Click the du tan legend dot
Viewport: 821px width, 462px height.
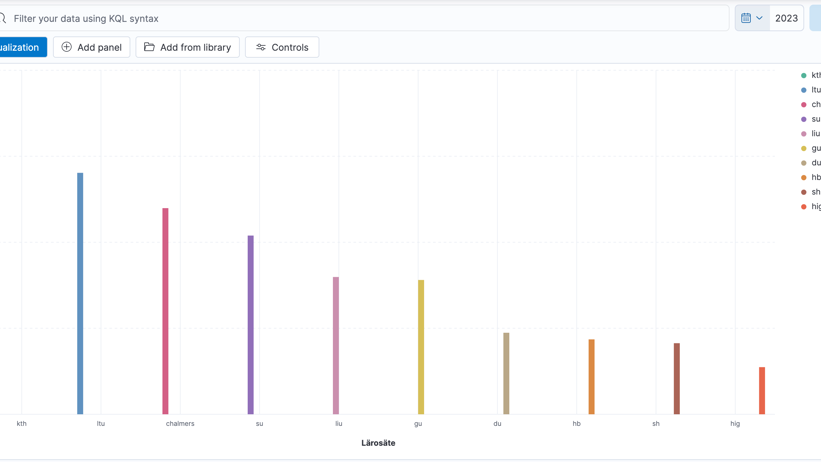click(804, 163)
